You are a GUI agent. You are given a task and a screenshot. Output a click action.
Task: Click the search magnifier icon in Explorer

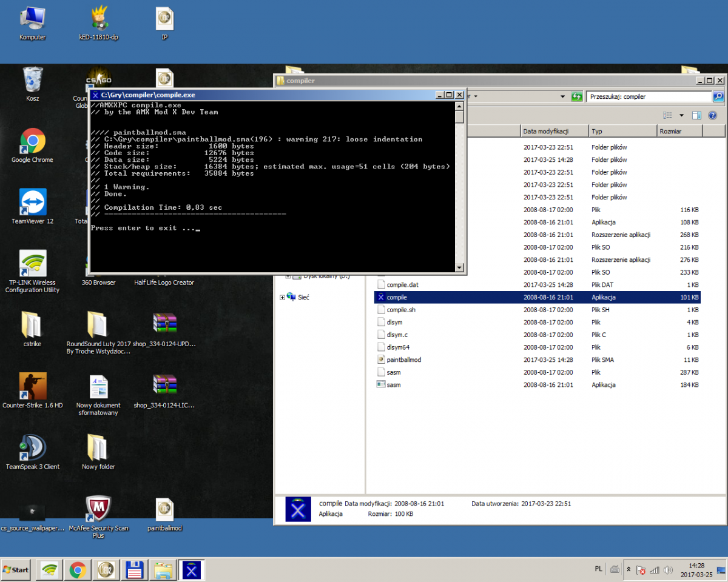coord(718,96)
